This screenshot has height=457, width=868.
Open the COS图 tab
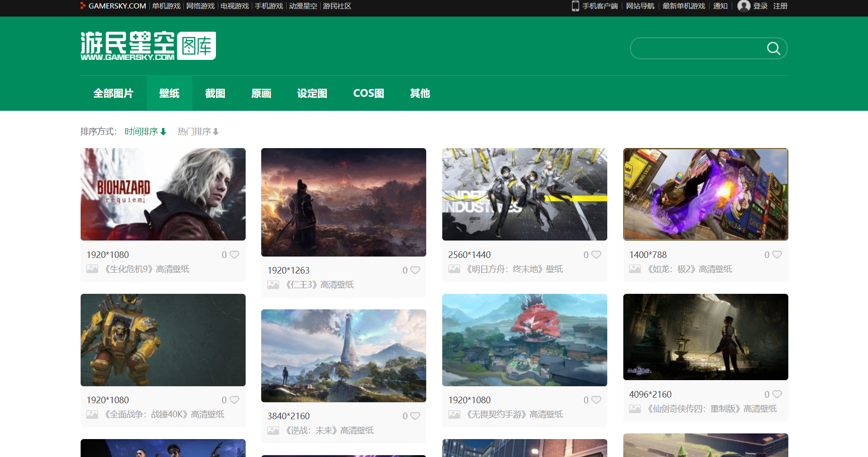pyautogui.click(x=368, y=93)
